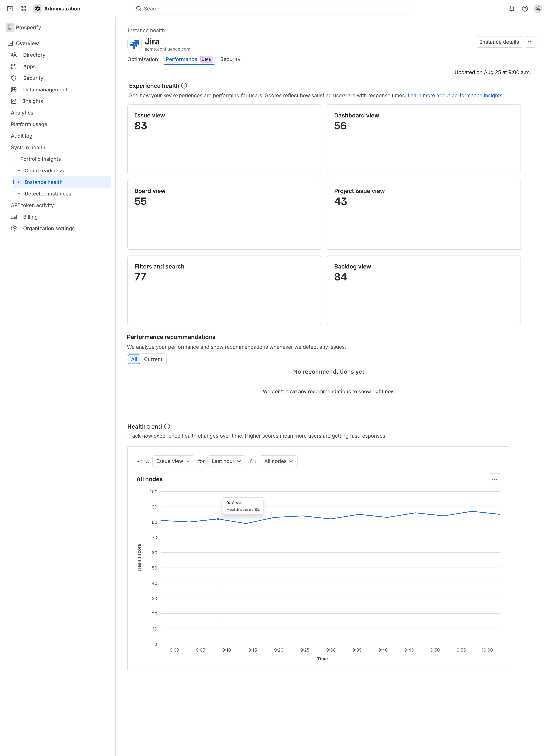Click the Directory people icon

tap(14, 55)
